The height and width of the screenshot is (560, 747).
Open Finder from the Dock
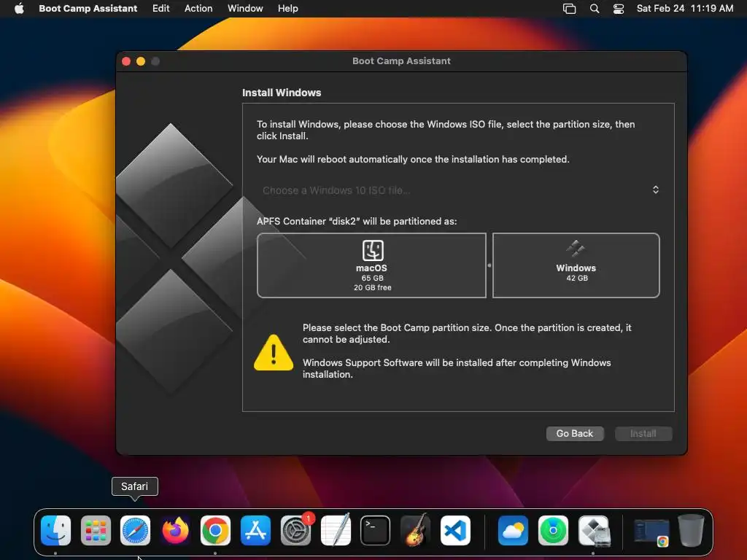click(x=55, y=530)
